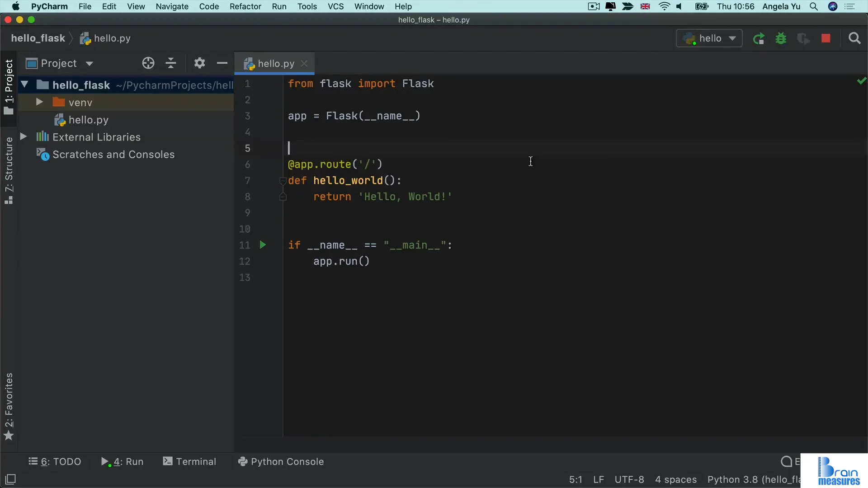Start debugging with the bug icon
The width and height of the screenshot is (868, 488).
pyautogui.click(x=781, y=38)
